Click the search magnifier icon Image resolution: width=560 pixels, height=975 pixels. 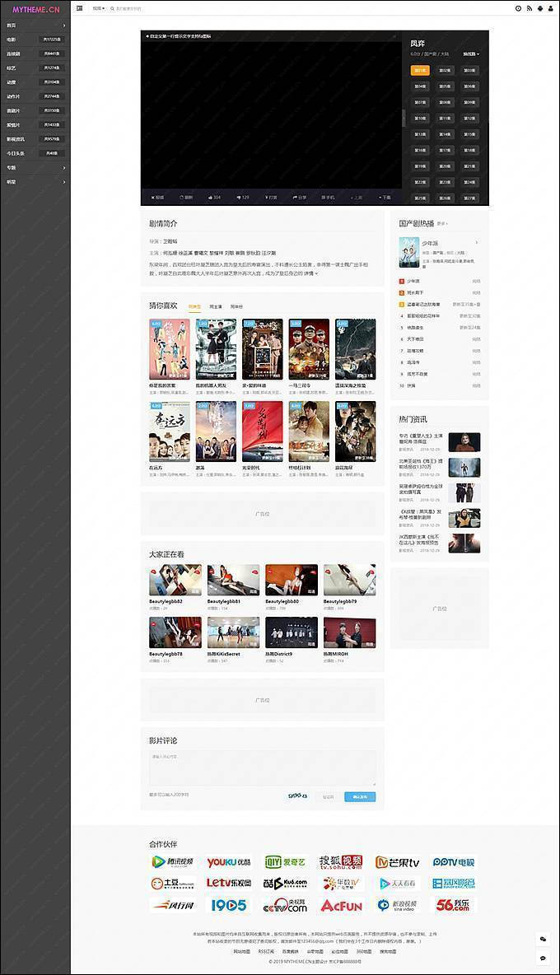coord(112,9)
